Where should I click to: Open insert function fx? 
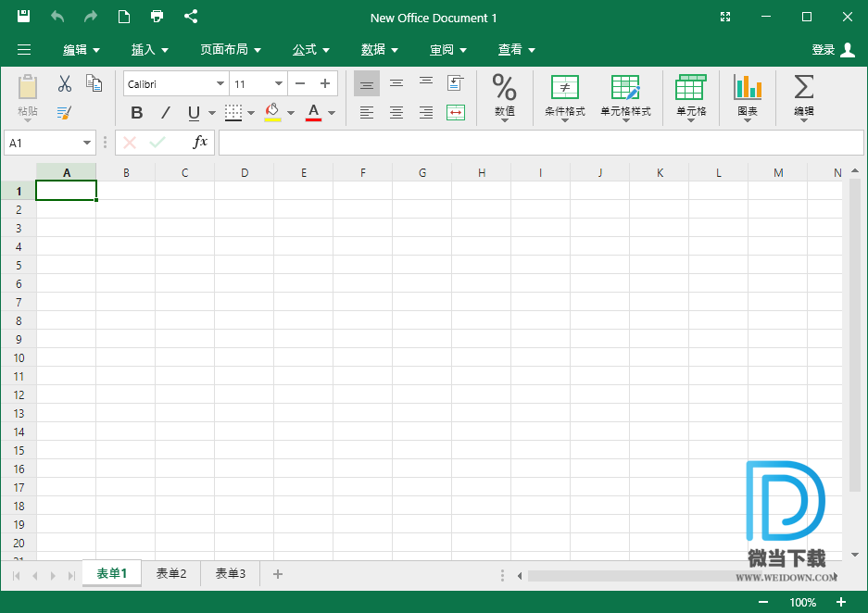200,143
